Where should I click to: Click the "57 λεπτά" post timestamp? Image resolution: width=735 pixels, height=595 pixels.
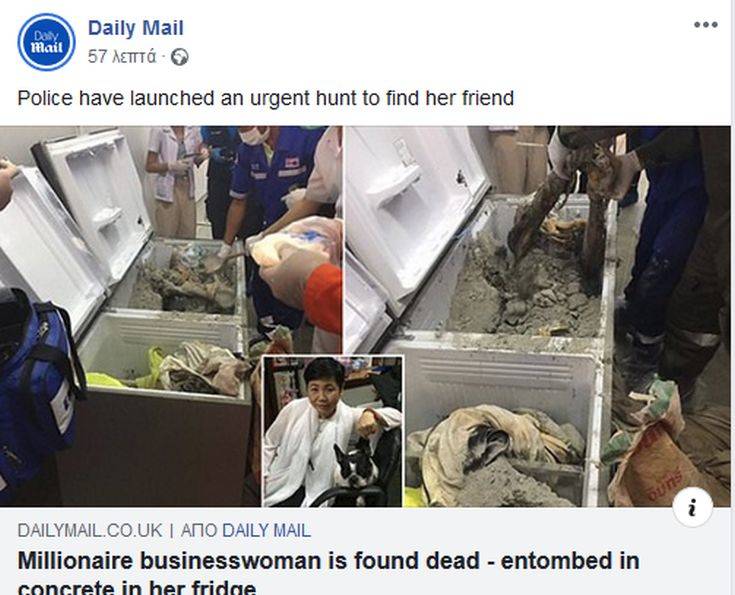pyautogui.click(x=121, y=57)
